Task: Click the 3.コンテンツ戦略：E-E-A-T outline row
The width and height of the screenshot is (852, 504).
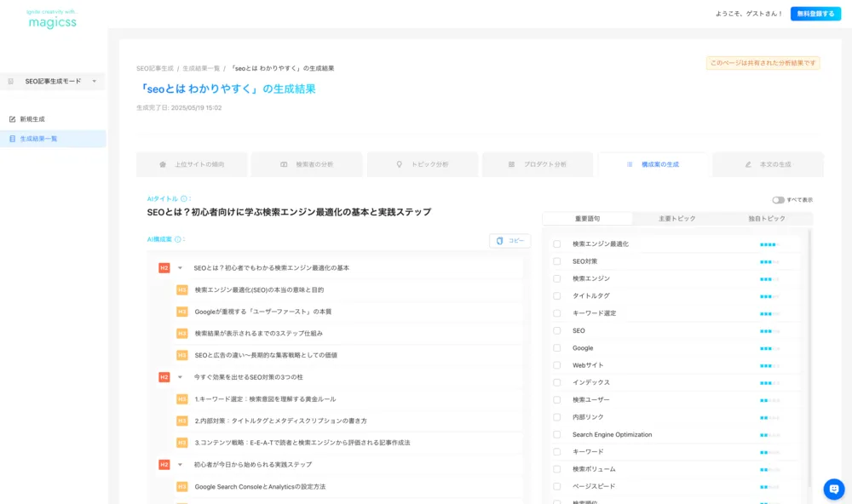Action: coord(348,443)
